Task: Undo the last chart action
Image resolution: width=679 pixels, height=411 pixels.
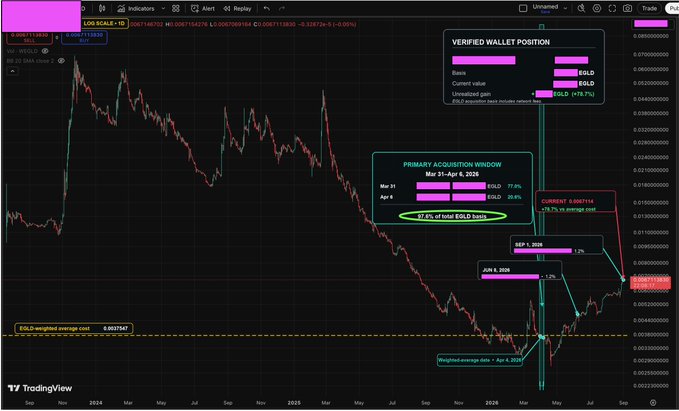Action: 267,8
